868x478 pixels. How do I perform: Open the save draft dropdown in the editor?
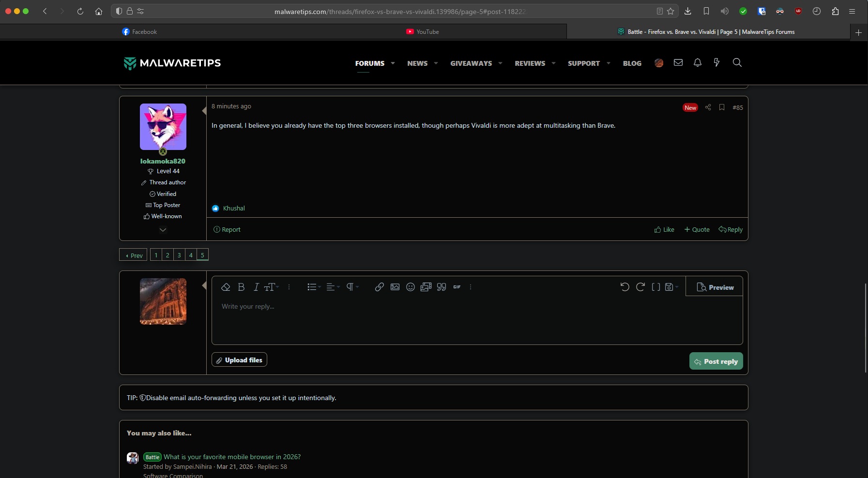click(671, 287)
